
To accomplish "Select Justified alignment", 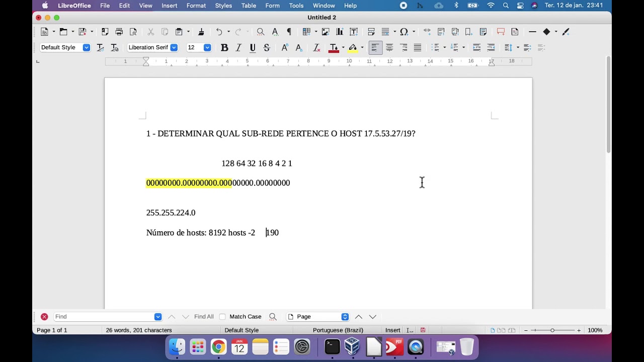I will 418,48.
